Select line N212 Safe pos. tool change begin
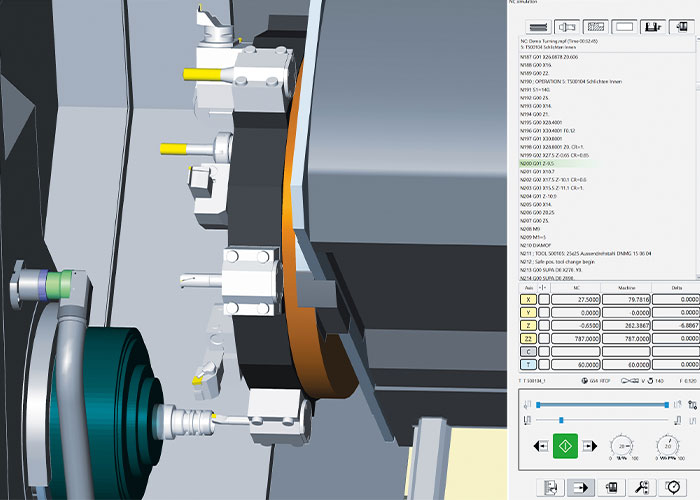The height and width of the screenshot is (500, 700). [557, 262]
